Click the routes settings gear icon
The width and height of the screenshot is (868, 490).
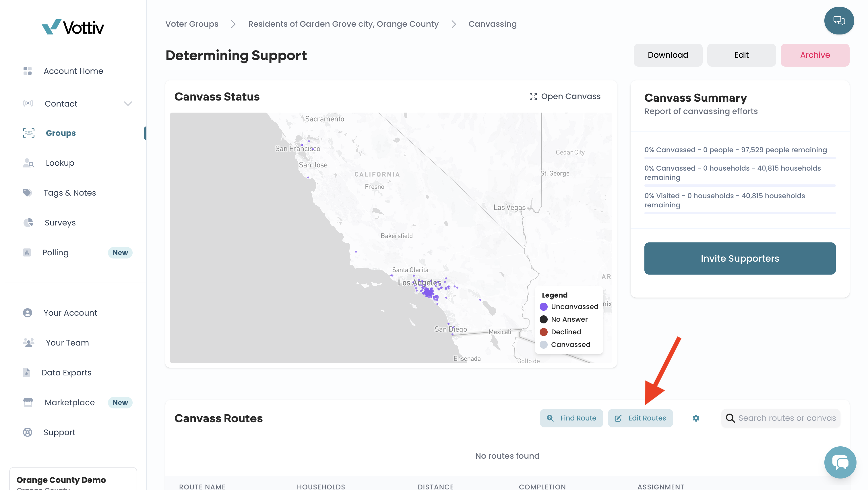[696, 418]
